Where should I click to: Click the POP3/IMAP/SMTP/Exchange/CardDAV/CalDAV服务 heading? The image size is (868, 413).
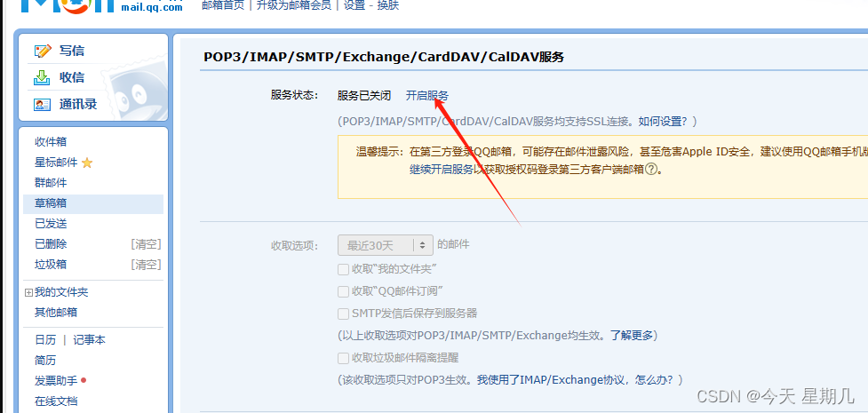(x=384, y=57)
